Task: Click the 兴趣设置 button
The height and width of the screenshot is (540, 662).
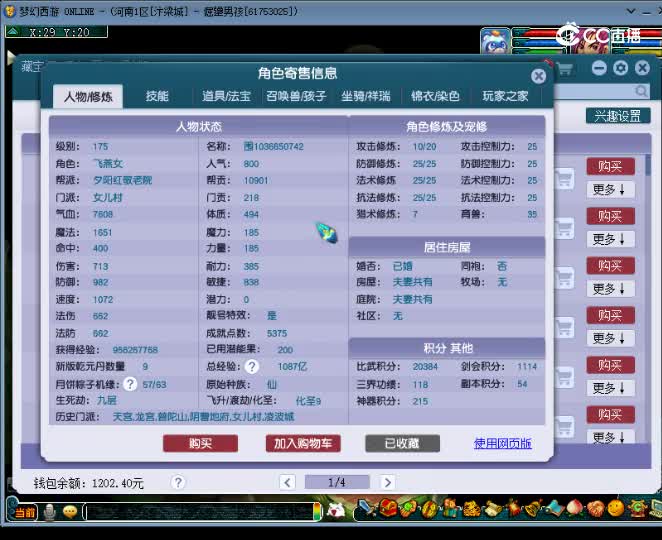Action: tap(618, 116)
